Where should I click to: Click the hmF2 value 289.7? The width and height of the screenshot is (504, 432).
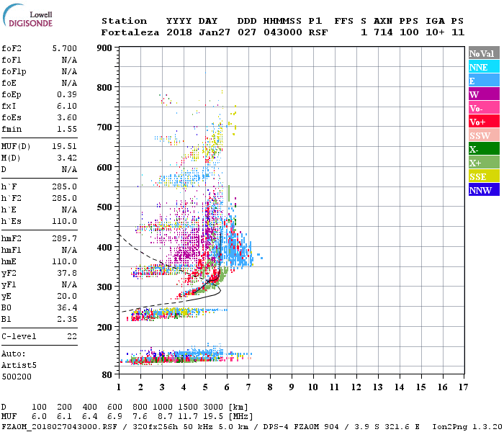pos(65,238)
